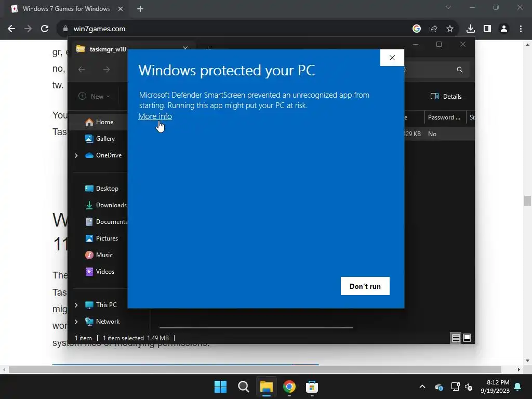The height and width of the screenshot is (399, 532).
Task: Toggle the Details pane in File Explorer
Action: tap(446, 96)
